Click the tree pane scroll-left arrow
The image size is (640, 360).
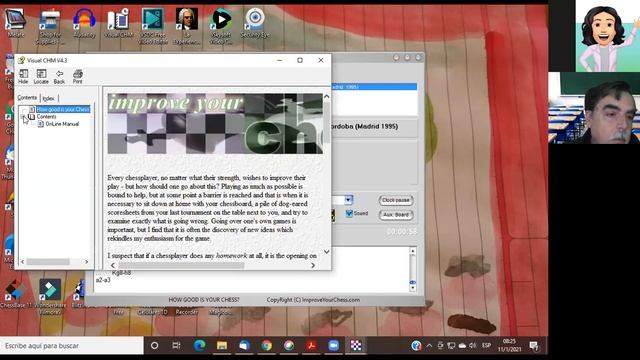pyautogui.click(x=23, y=262)
